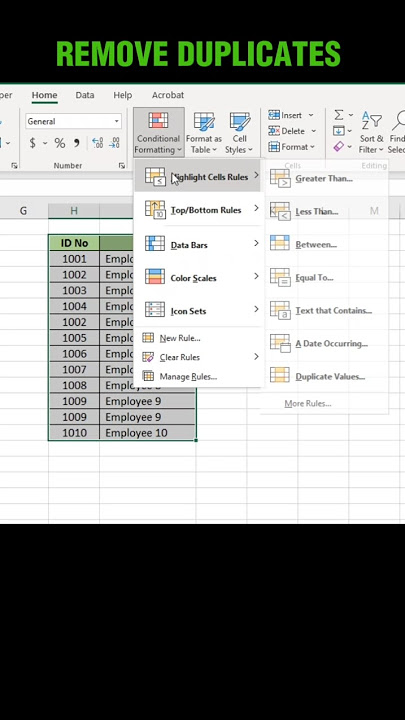
Task: Open Data Bars submenu
Action: pos(198,244)
